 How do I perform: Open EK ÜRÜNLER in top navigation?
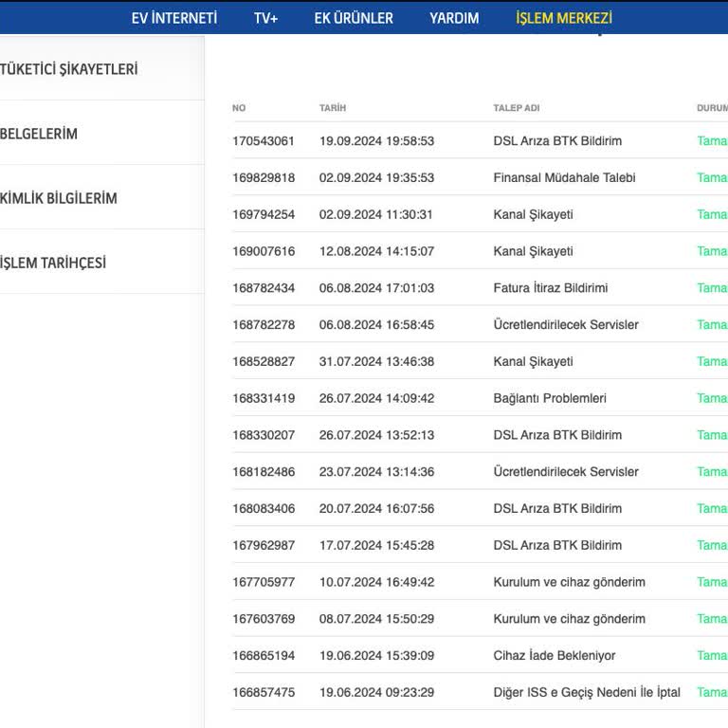354,18
